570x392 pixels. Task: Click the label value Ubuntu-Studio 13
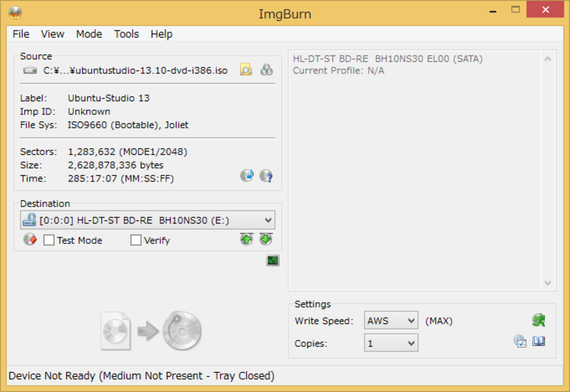pos(109,98)
